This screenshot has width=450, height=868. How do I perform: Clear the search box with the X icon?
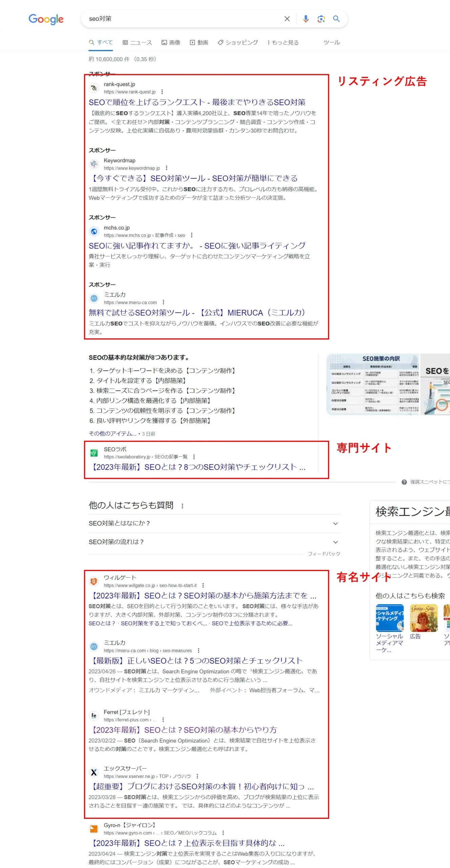click(x=287, y=19)
